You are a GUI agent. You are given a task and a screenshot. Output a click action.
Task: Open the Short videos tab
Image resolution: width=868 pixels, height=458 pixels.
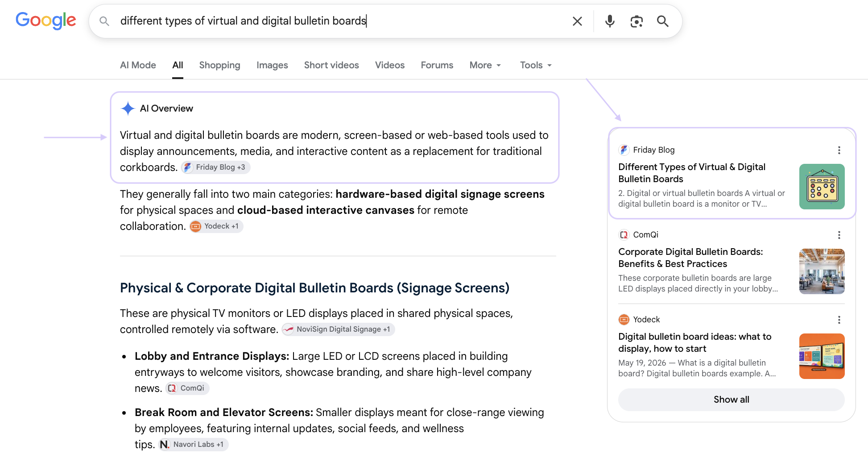pos(331,65)
